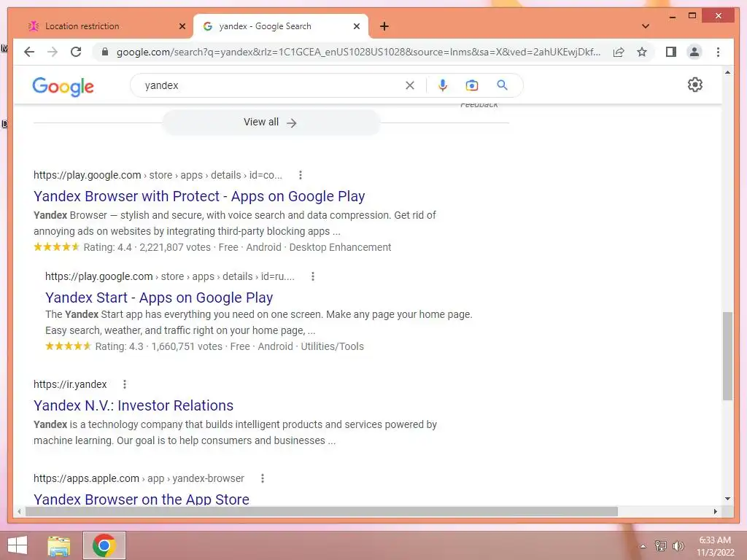This screenshot has height=560, width=747.
Task: Open the Chrome profile avatar
Action: (694, 52)
